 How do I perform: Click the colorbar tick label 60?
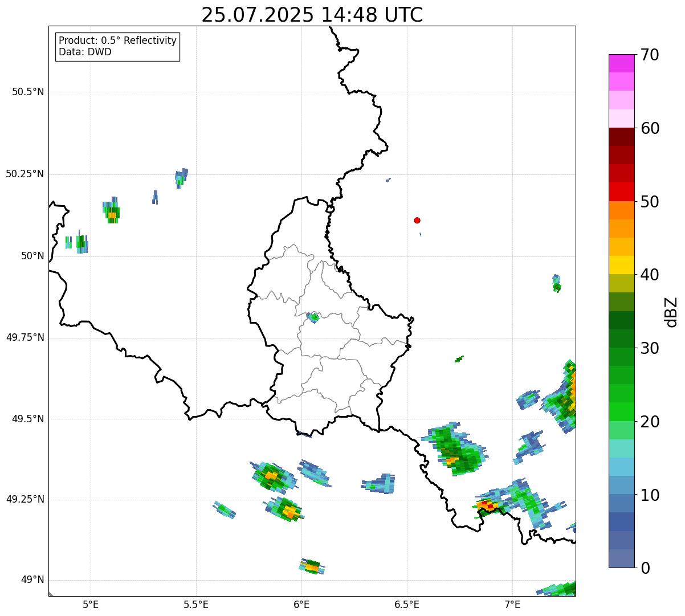click(650, 128)
